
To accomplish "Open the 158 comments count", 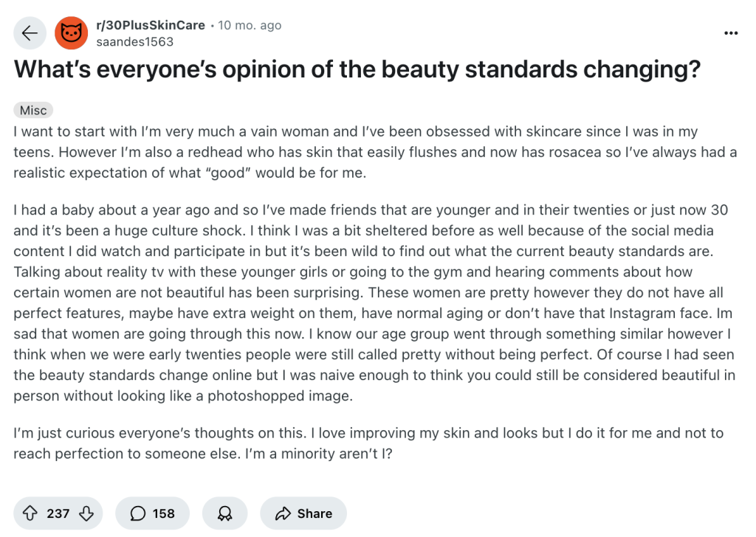I will 164,513.
